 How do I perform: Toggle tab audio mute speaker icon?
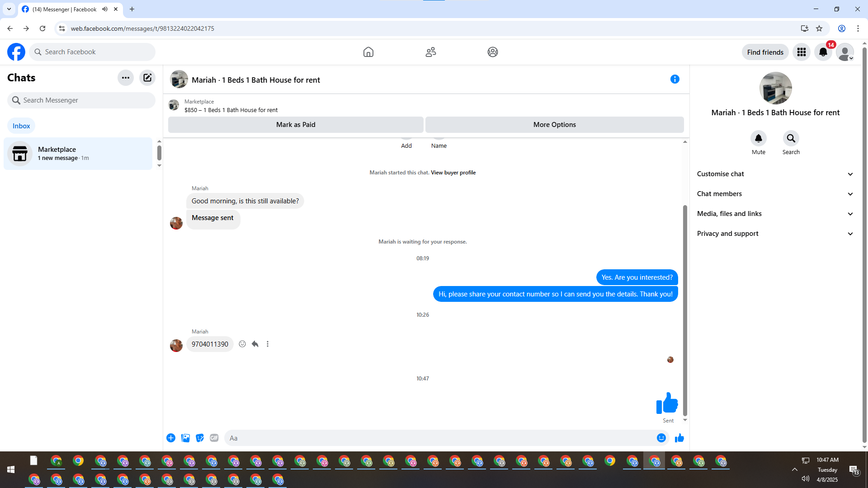pos(105,9)
